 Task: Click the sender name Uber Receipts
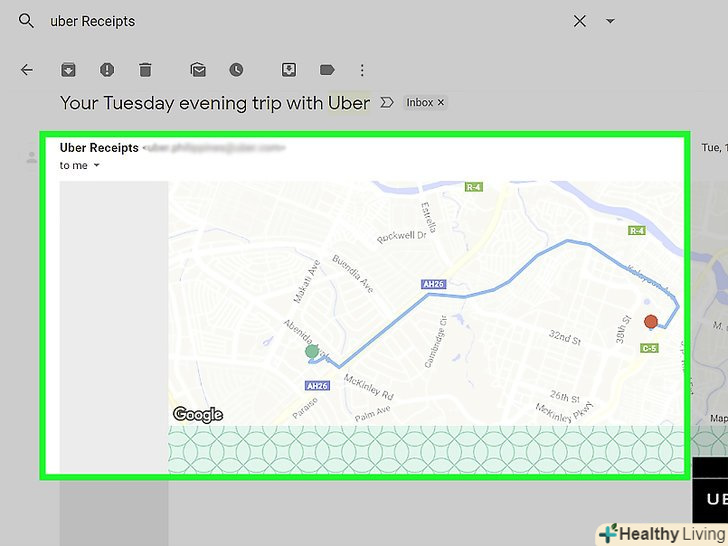click(99, 148)
